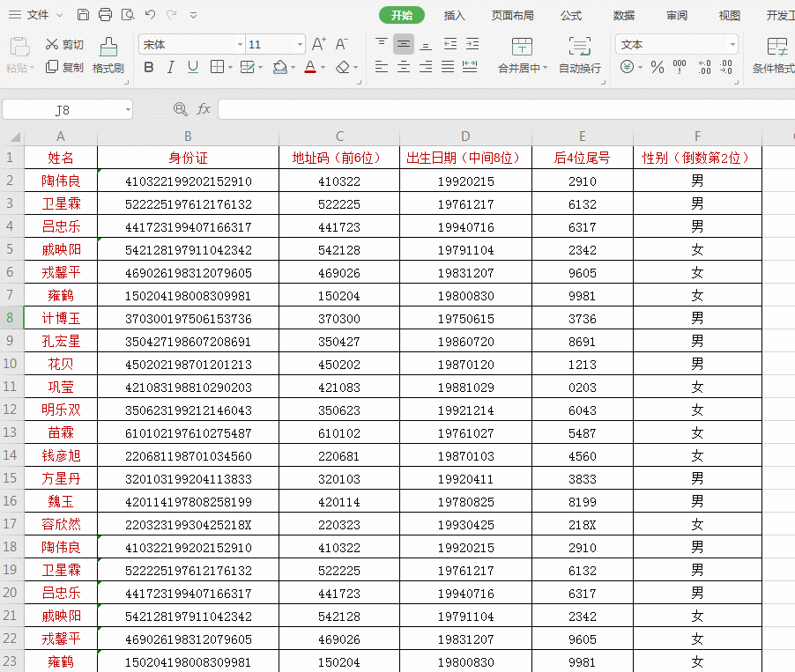Click the Insert Function fx icon

[x=204, y=109]
